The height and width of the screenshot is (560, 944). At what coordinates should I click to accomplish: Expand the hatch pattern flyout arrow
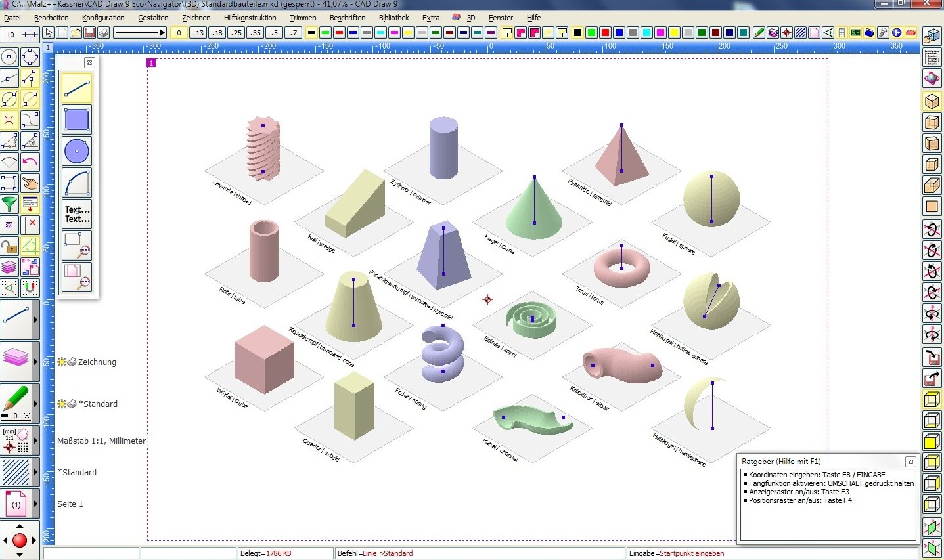[x=35, y=472]
